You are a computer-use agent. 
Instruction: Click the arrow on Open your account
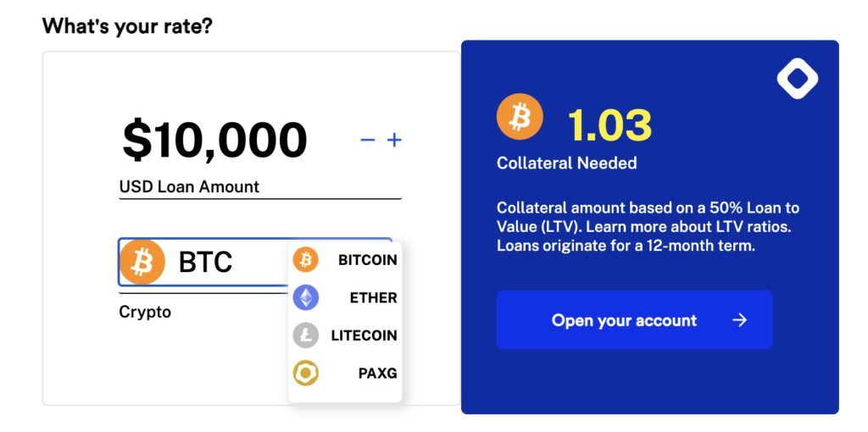740,320
